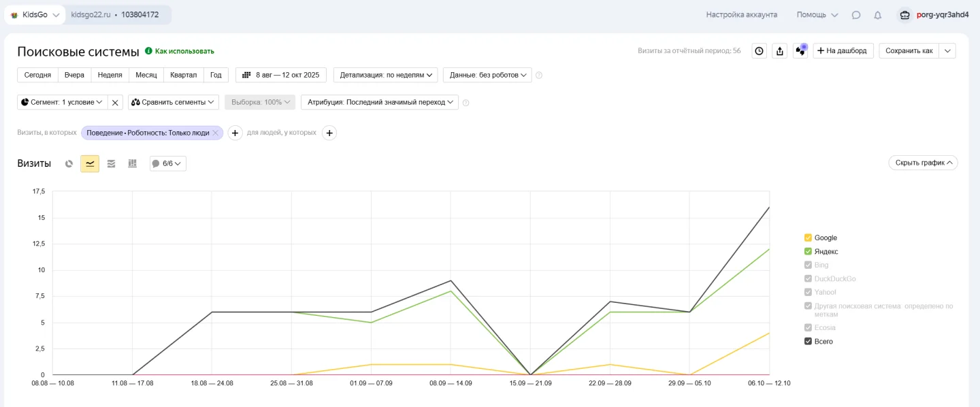Click the На дашборд button
This screenshot has height=407, width=980.
point(843,51)
